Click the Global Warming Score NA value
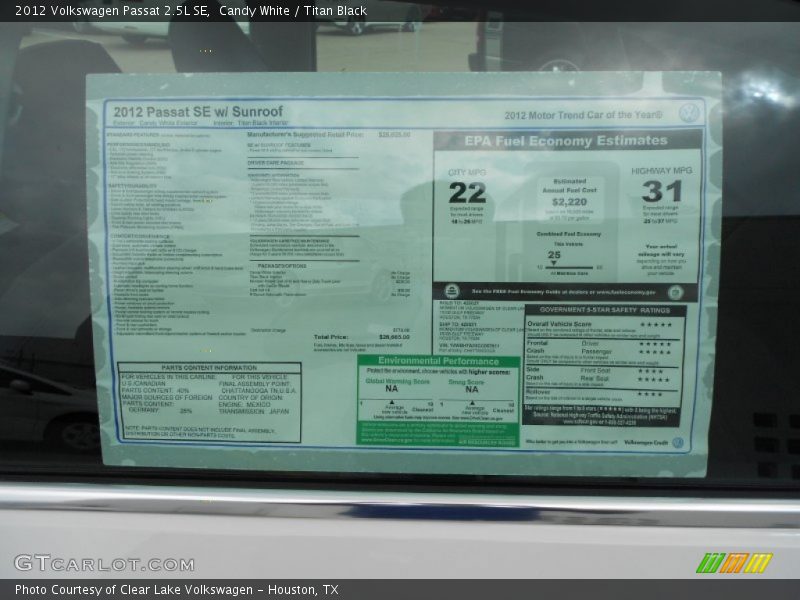Screen dimensions: 800x600 tap(391, 389)
